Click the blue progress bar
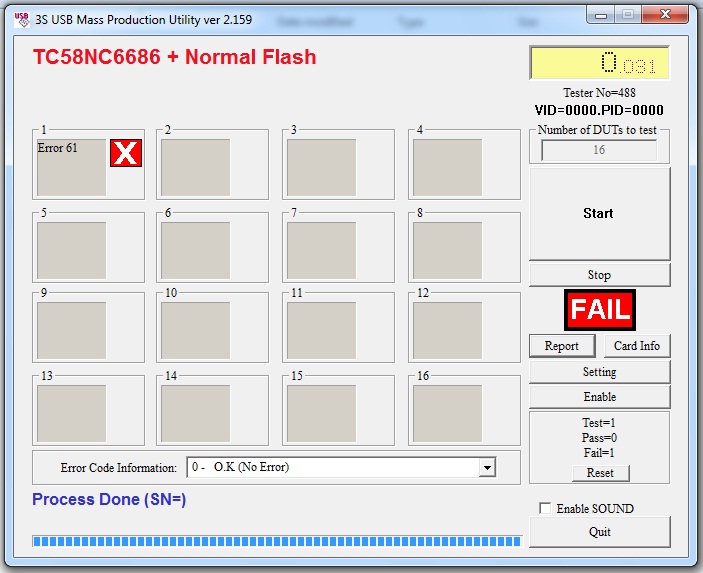 pyautogui.click(x=277, y=541)
